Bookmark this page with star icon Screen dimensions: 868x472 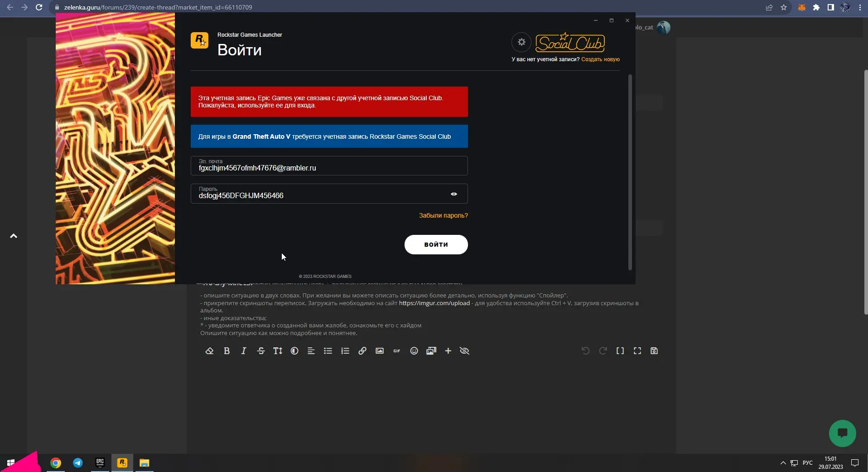(x=784, y=7)
